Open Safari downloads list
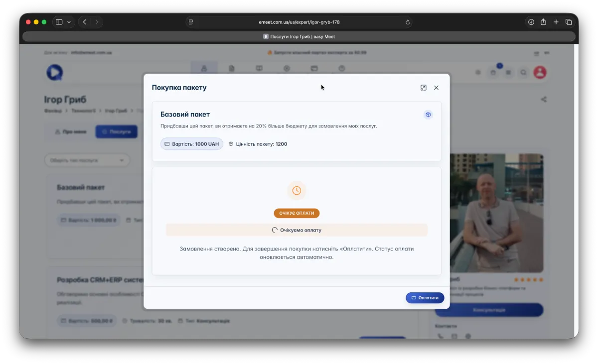 pyautogui.click(x=531, y=22)
